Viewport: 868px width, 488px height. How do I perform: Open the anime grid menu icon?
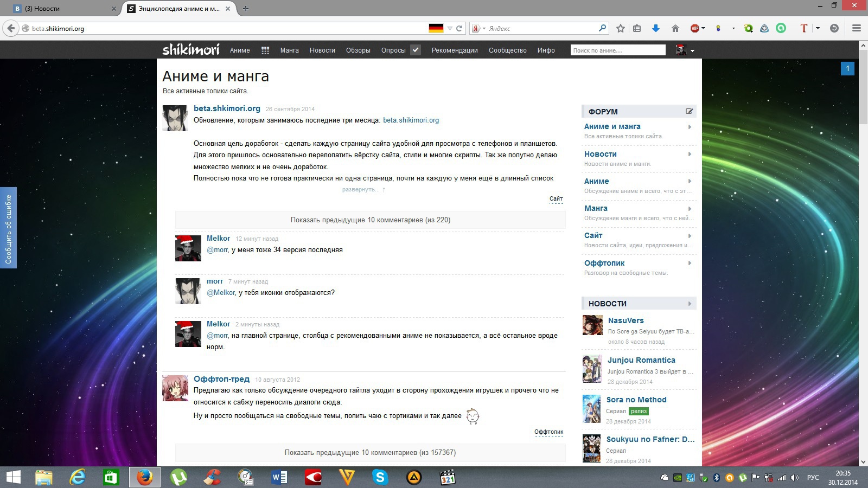(265, 50)
